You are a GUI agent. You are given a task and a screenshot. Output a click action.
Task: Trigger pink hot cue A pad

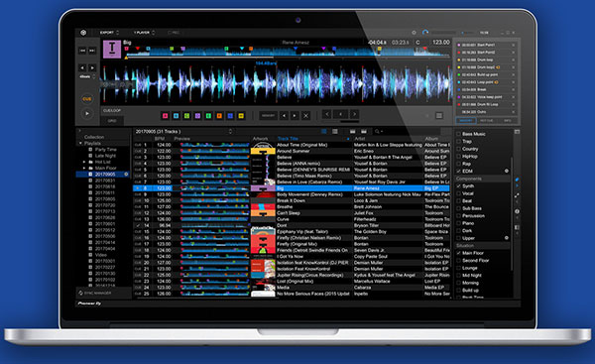(x=165, y=116)
